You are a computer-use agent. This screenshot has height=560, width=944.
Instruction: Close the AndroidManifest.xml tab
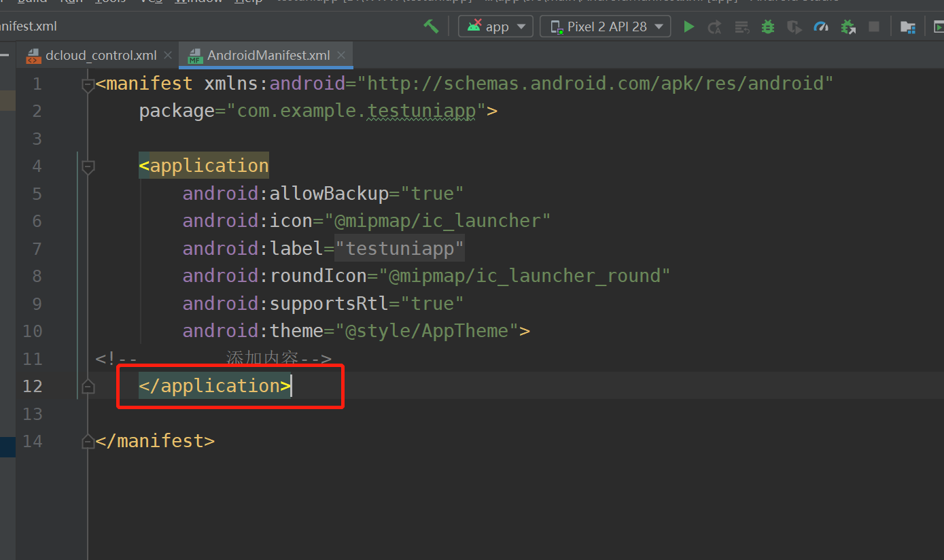click(x=341, y=55)
